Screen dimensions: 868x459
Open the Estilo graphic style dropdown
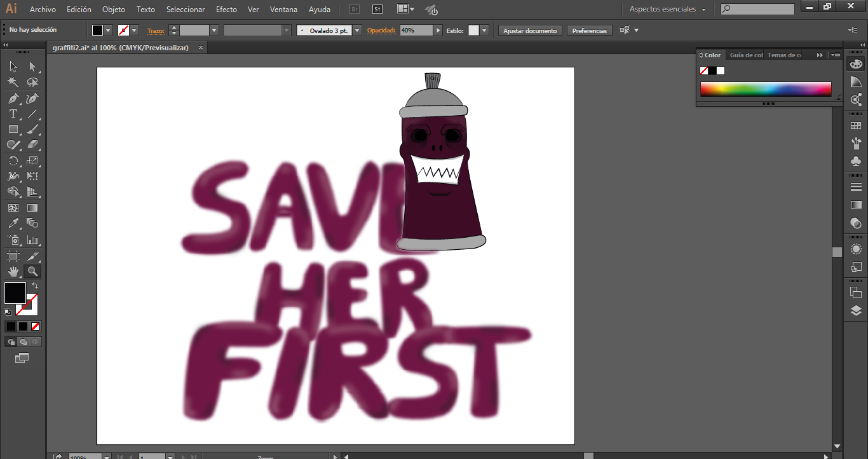pyautogui.click(x=484, y=31)
